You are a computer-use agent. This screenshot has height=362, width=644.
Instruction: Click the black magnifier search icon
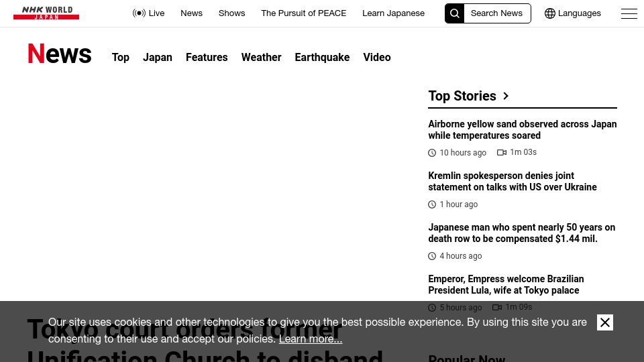[454, 13]
